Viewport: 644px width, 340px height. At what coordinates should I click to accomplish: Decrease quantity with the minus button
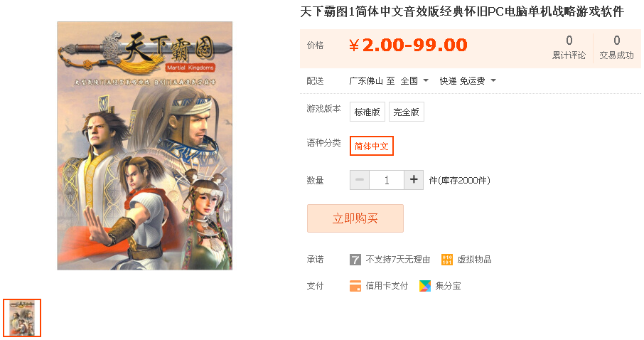point(360,180)
